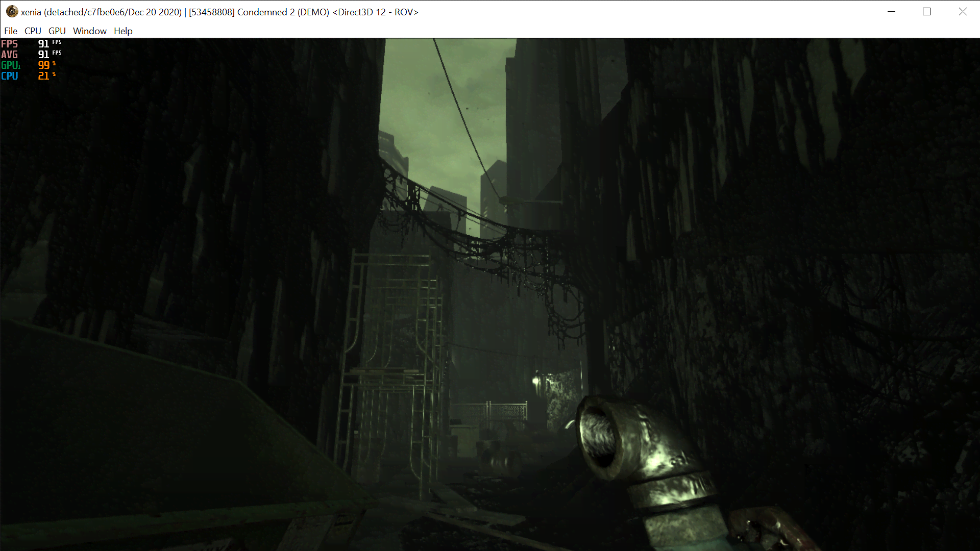The height and width of the screenshot is (551, 980).
Task: Open the GPU menu
Action: pyautogui.click(x=57, y=31)
